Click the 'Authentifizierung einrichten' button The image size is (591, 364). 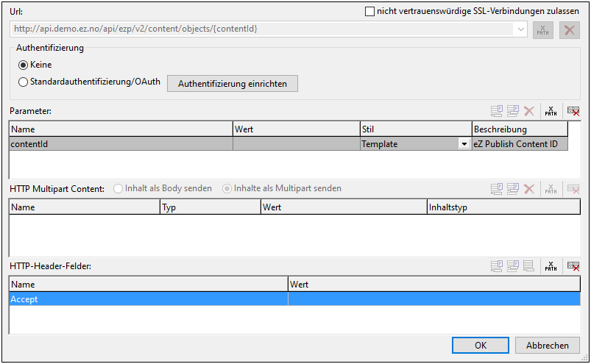coord(233,83)
